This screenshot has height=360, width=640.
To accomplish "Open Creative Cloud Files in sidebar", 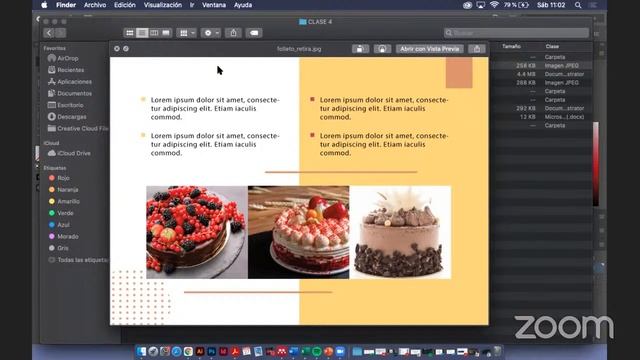I will [x=78, y=129].
